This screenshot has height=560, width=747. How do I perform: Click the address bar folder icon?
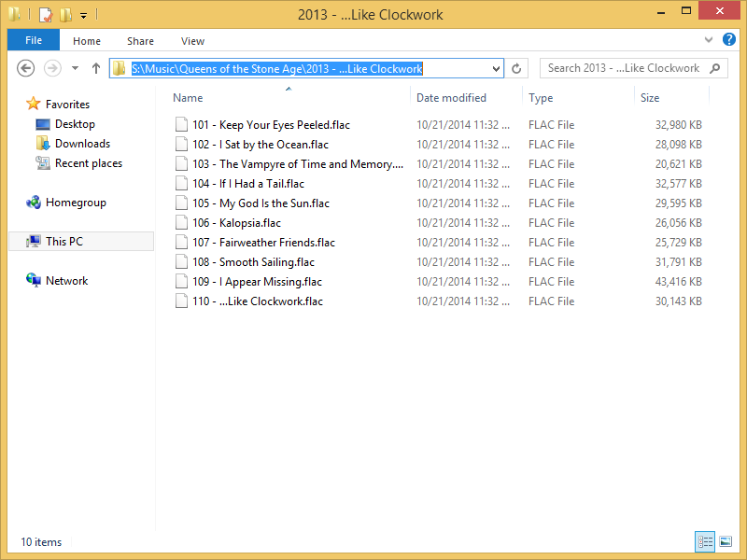tap(120, 68)
